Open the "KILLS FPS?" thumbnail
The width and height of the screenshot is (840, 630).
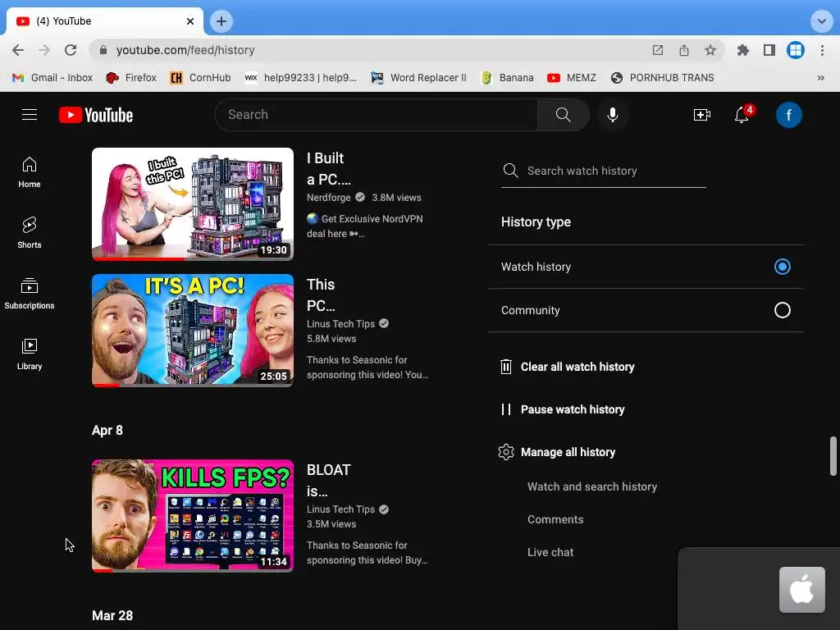pos(192,516)
